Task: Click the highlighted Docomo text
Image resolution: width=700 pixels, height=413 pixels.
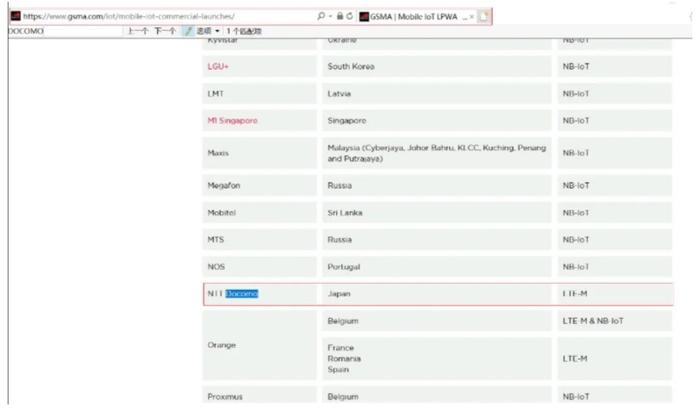Action: coord(242,294)
